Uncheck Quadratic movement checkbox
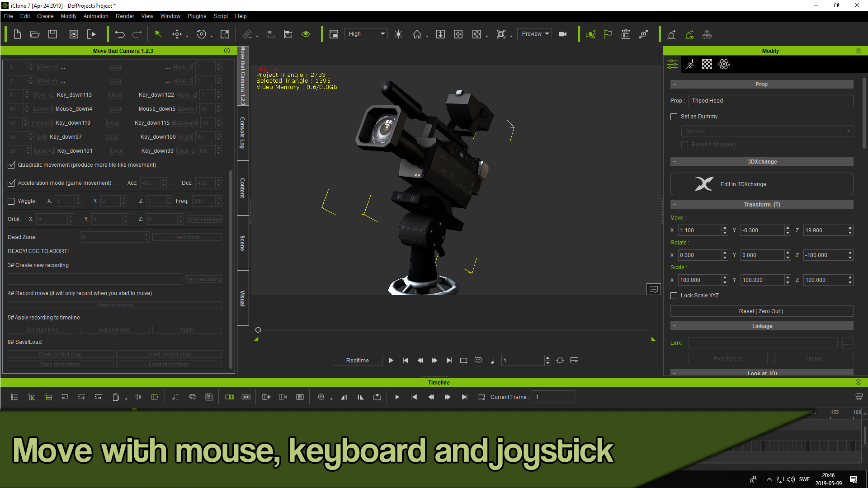 (x=11, y=165)
